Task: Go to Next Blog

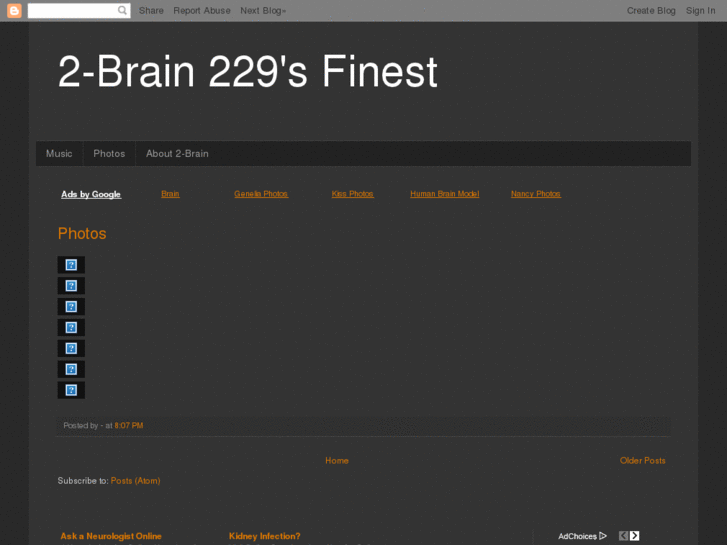Action: (x=263, y=10)
